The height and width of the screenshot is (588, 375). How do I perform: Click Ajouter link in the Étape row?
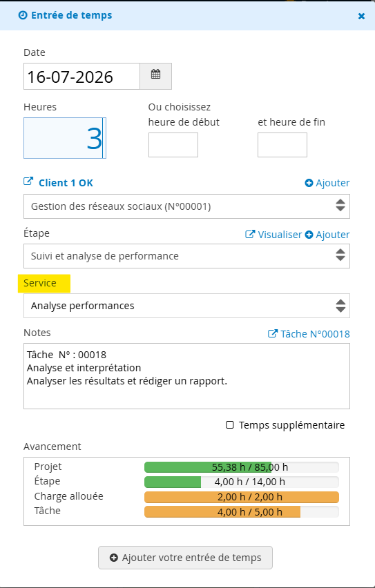[x=333, y=235]
